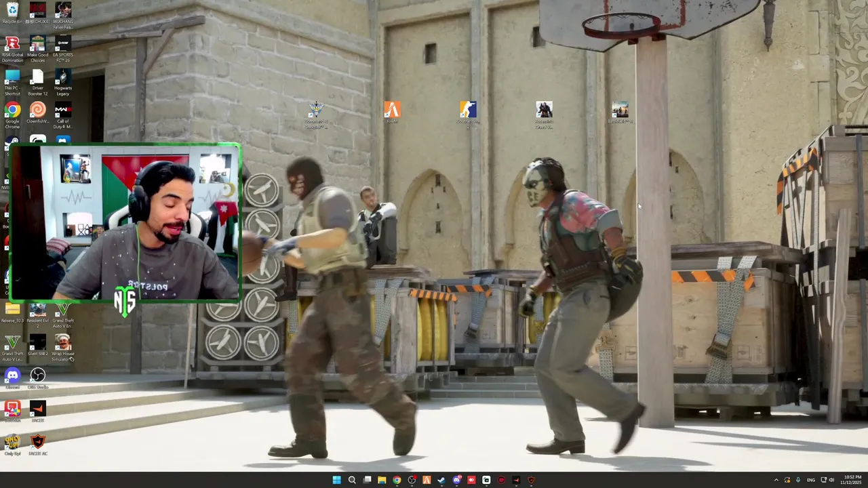Open Steam from the taskbar
The height and width of the screenshot is (488, 868).
click(x=441, y=480)
